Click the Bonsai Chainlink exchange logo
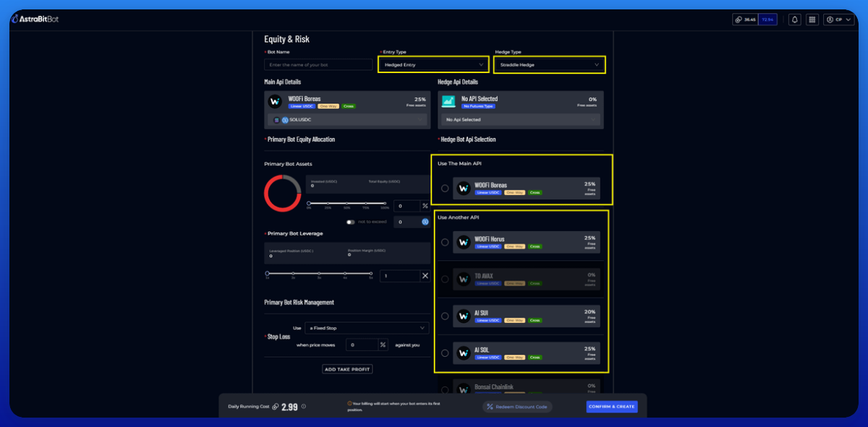The width and height of the screenshot is (868, 427). click(464, 389)
